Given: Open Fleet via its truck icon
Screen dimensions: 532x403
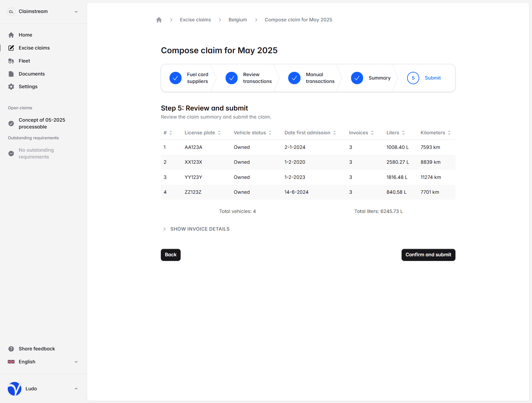Looking at the screenshot, I should tap(11, 61).
